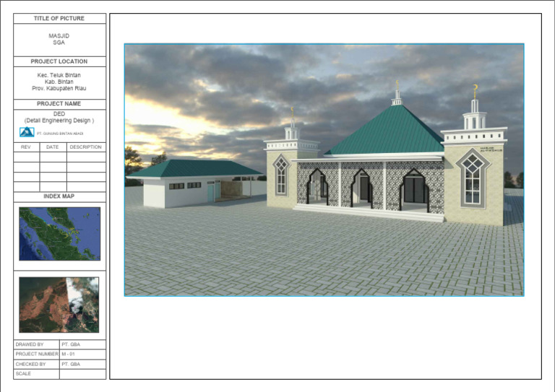
Task: Click the Kab. Bintan line
Action: pos(59,82)
